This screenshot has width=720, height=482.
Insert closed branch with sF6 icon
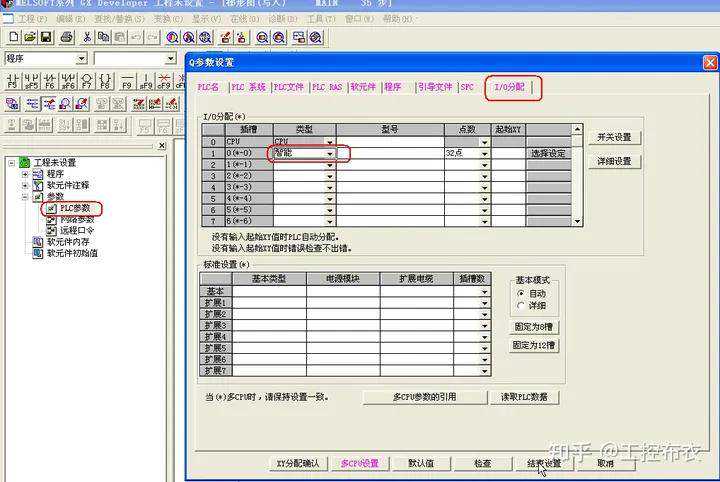68,81
